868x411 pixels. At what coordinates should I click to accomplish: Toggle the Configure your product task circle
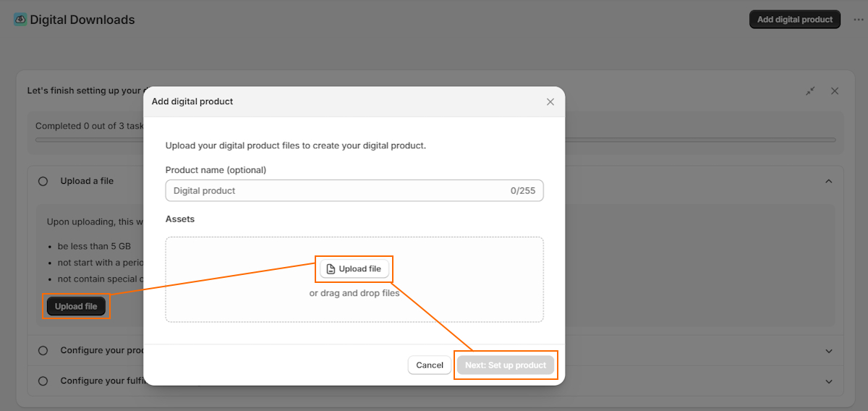[43, 350]
